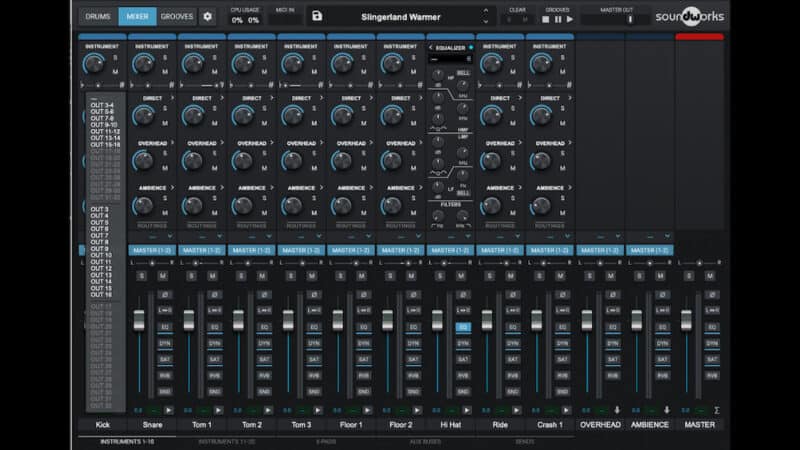Open settings with the gear icon

(208, 16)
